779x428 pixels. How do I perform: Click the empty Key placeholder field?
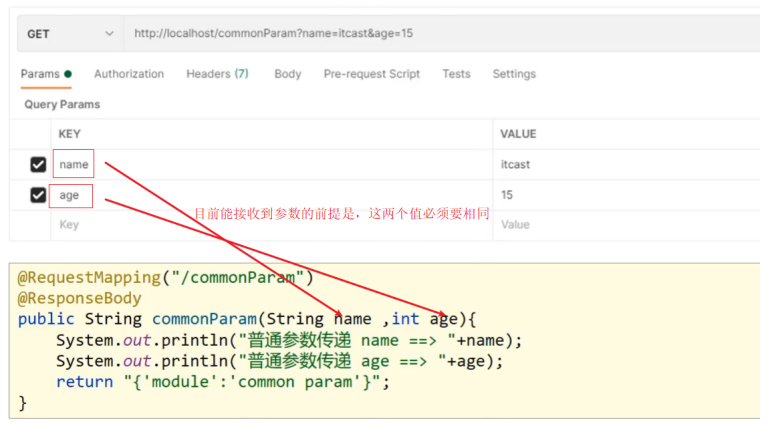tap(272, 225)
